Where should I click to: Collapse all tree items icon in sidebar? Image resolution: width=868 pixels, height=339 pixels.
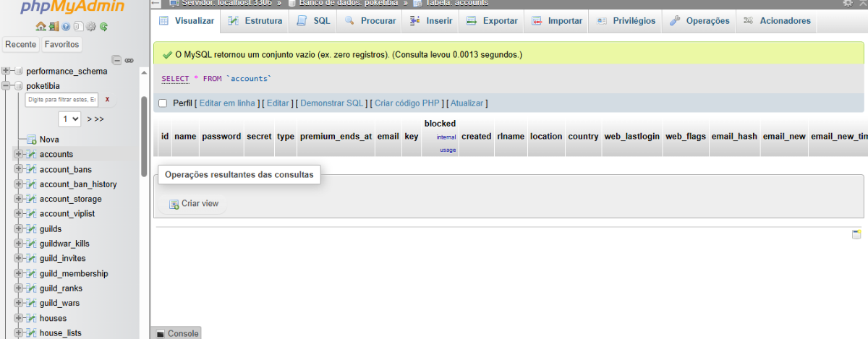[117, 60]
